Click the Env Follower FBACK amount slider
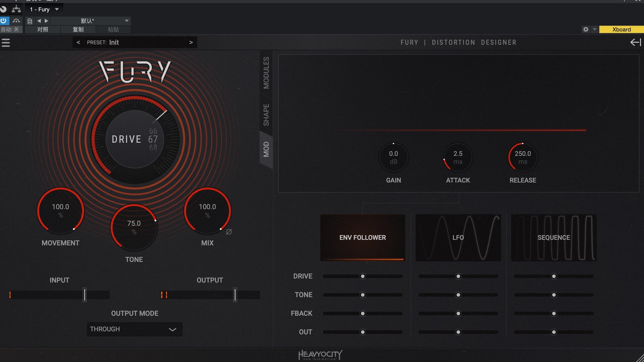Viewport: 644px width, 362px height. tap(363, 313)
